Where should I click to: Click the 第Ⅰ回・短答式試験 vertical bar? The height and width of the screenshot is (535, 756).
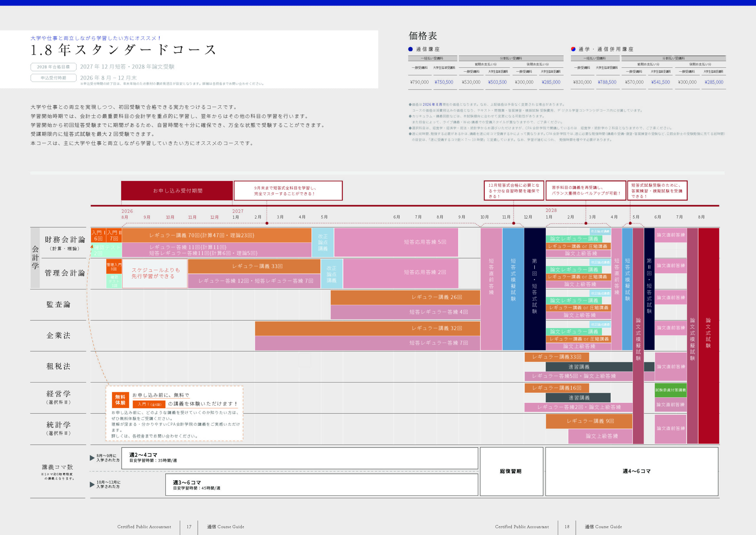click(x=535, y=289)
